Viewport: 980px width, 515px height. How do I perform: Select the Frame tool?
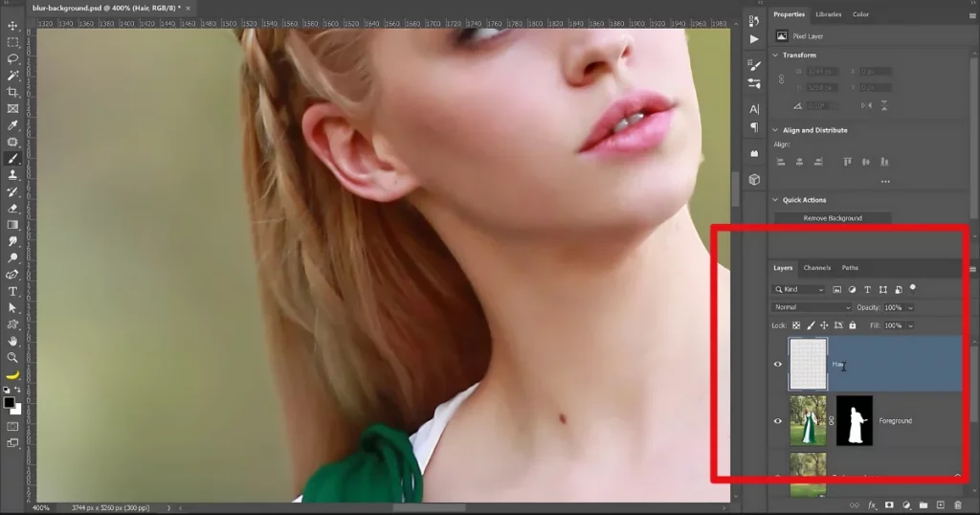(12, 109)
